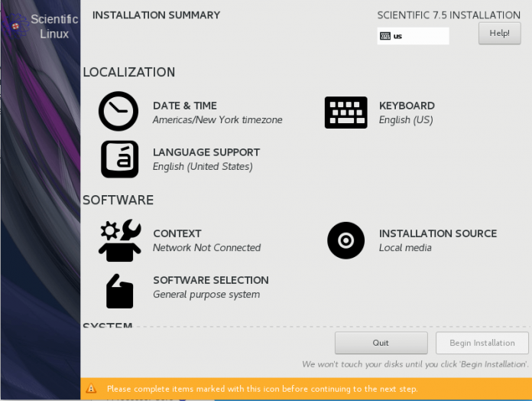Click the Keyboard layout icon

coord(345,112)
